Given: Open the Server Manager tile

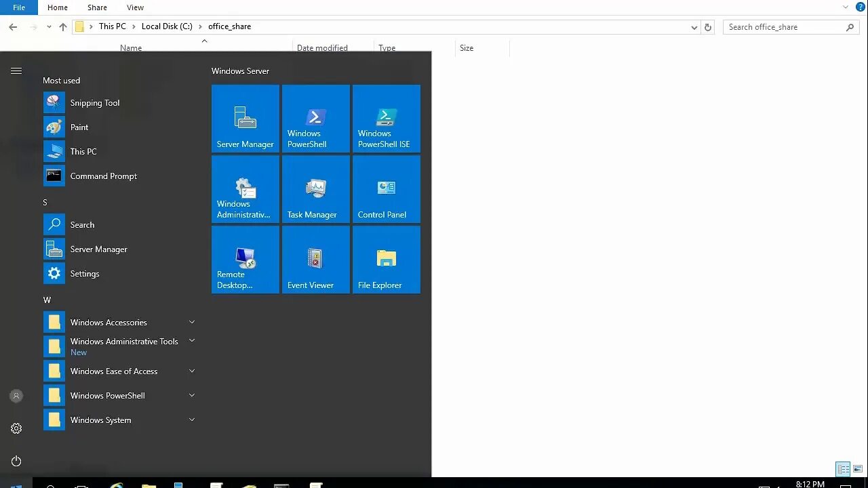Looking at the screenshot, I should (x=245, y=119).
